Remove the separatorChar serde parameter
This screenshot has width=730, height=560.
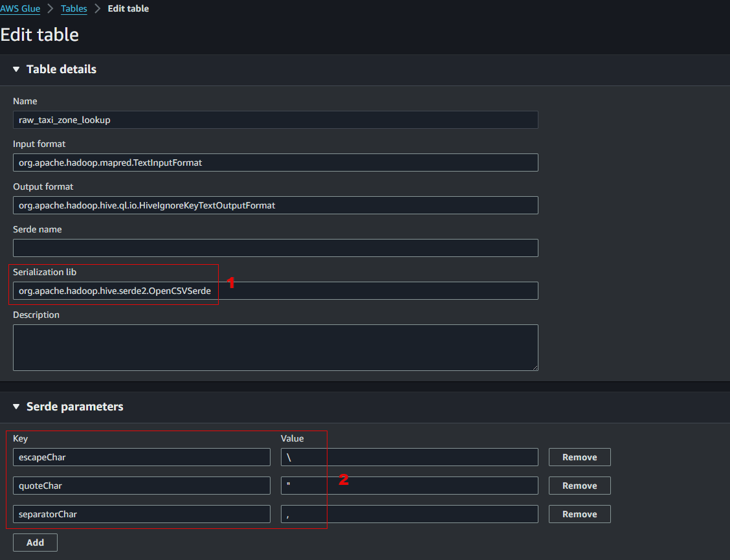pyautogui.click(x=579, y=513)
